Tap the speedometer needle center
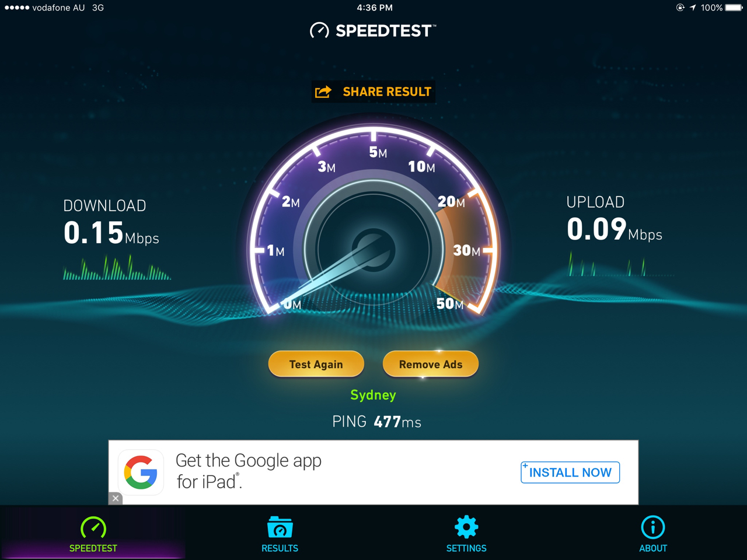747x560 pixels. click(373, 249)
